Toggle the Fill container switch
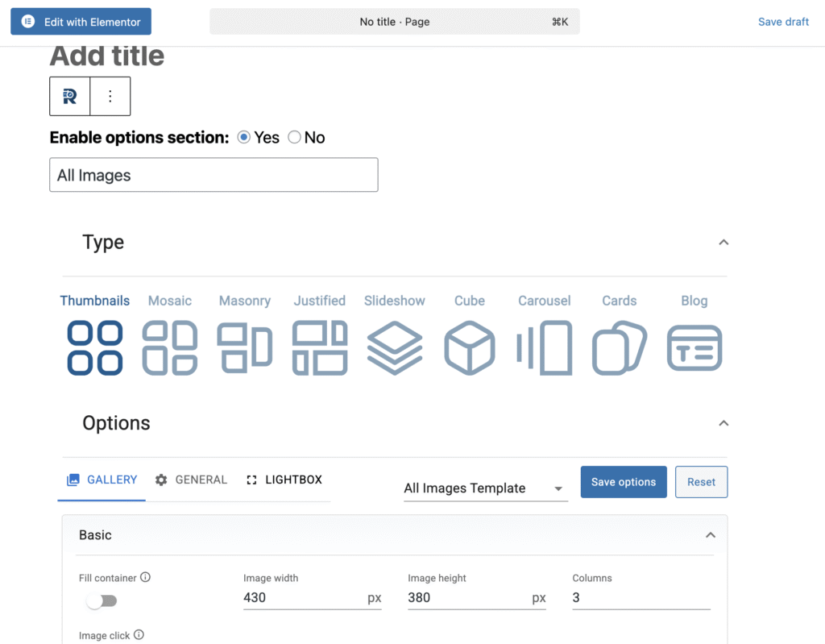Image resolution: width=825 pixels, height=644 pixels. pos(102,600)
